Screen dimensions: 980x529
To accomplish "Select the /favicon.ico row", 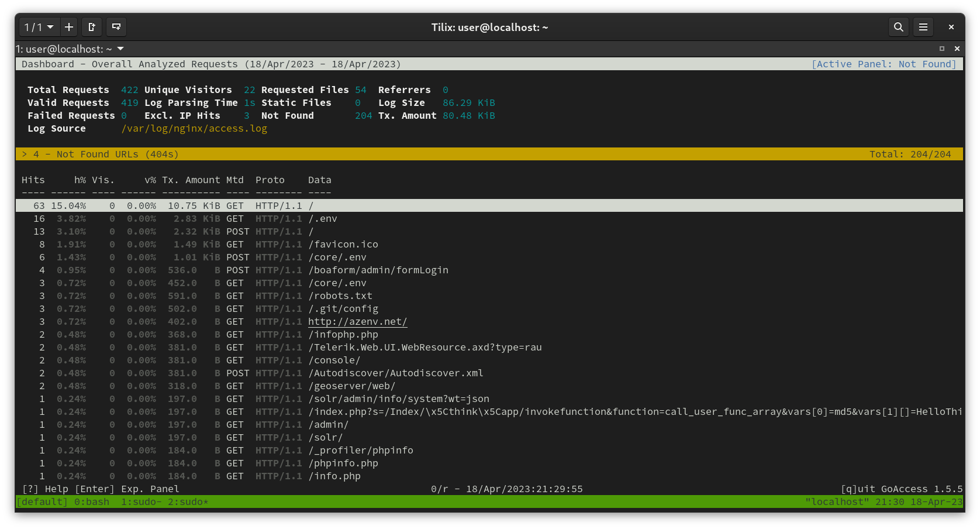I will (489, 245).
